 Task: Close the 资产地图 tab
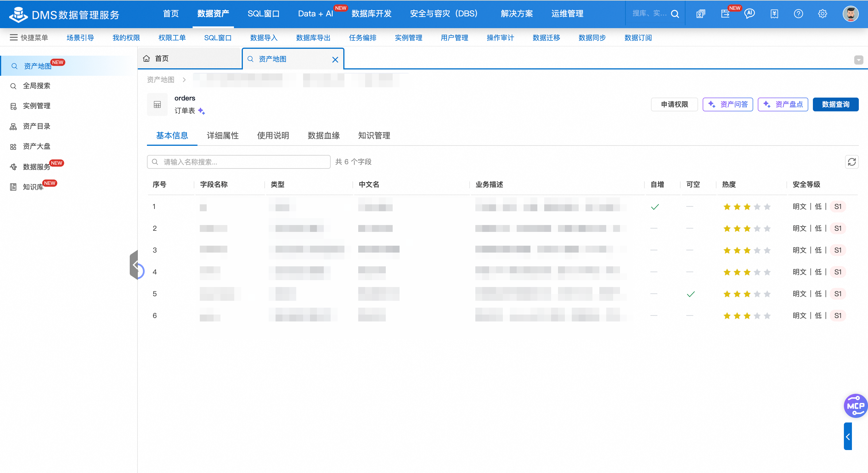[335, 60]
